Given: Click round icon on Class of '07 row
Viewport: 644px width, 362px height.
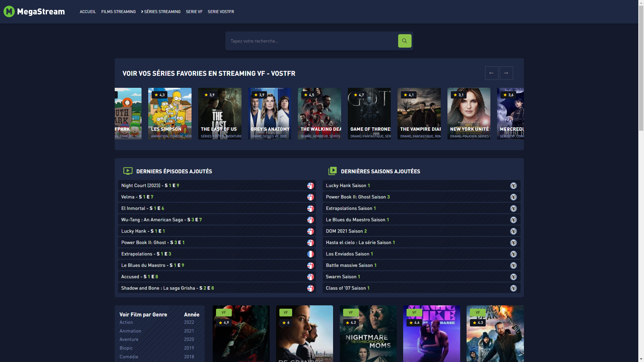Looking at the screenshot, I should point(514,288).
